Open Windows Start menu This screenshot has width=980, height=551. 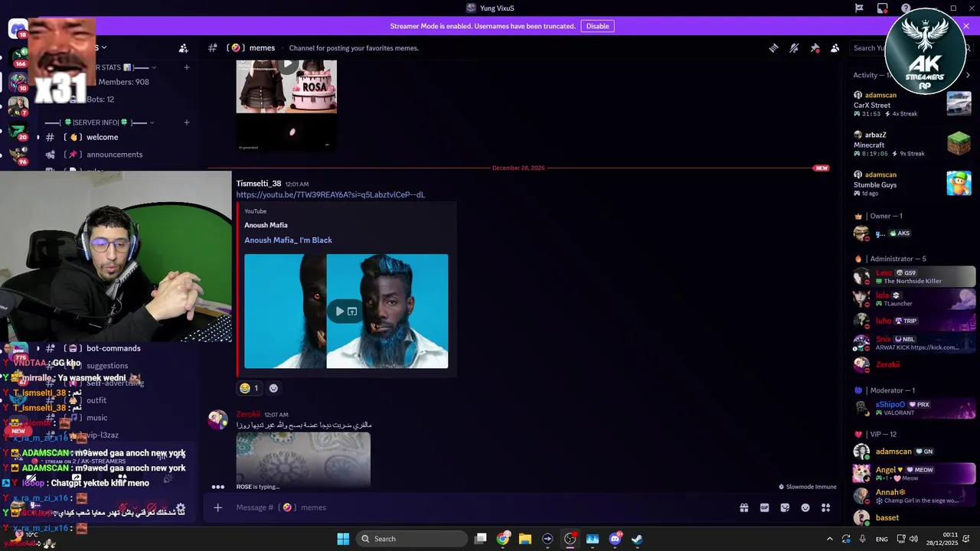(343, 539)
